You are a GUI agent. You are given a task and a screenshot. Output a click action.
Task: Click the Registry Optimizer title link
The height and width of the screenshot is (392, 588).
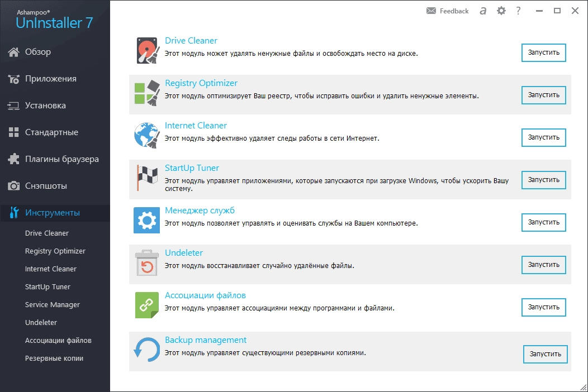(201, 83)
